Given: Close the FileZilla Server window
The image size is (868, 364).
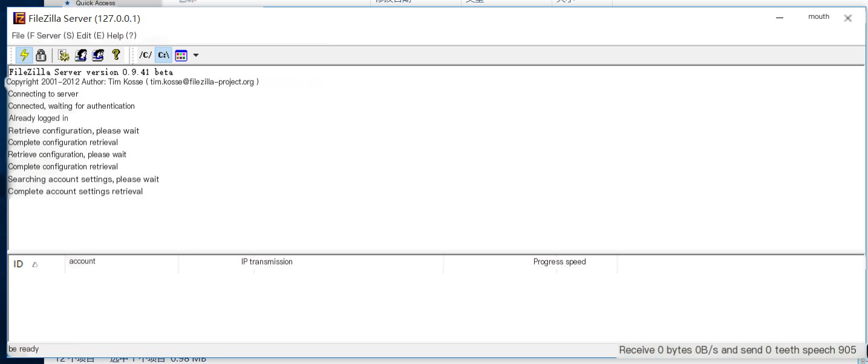Looking at the screenshot, I should [x=848, y=18].
